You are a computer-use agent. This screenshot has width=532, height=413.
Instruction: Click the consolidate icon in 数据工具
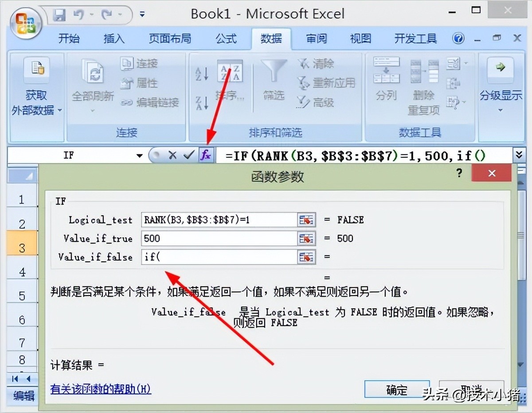click(453, 83)
